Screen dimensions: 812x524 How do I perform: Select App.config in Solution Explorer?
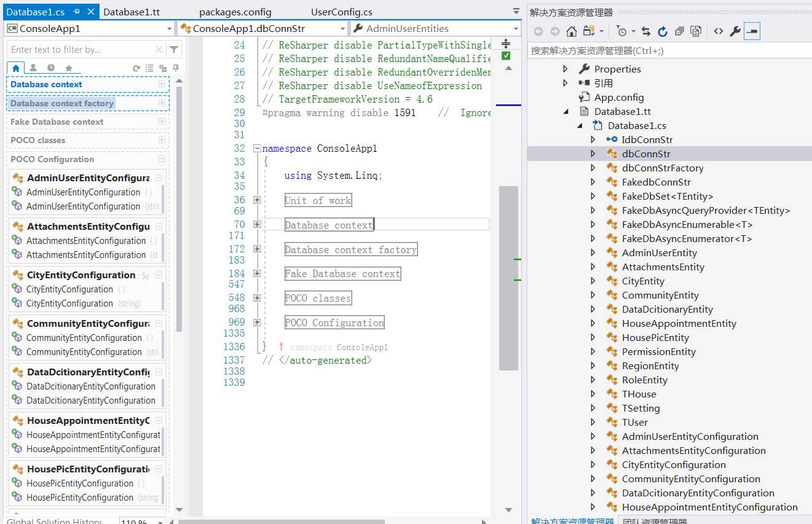[x=619, y=97]
